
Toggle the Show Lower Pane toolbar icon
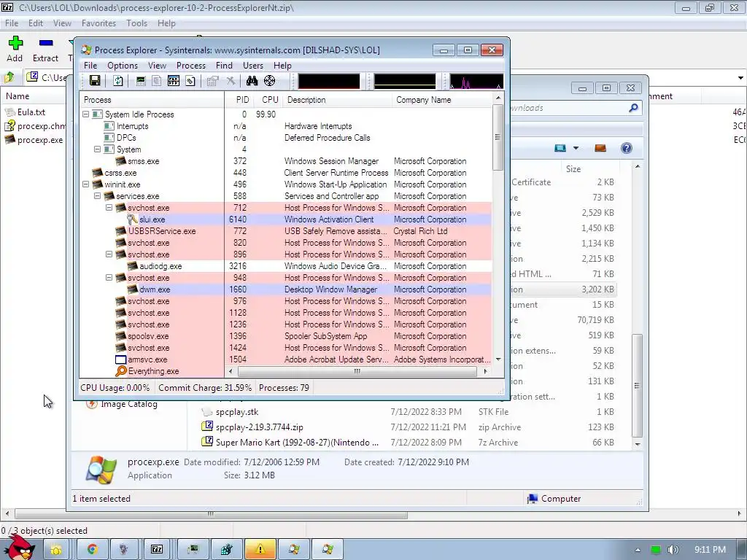click(174, 80)
